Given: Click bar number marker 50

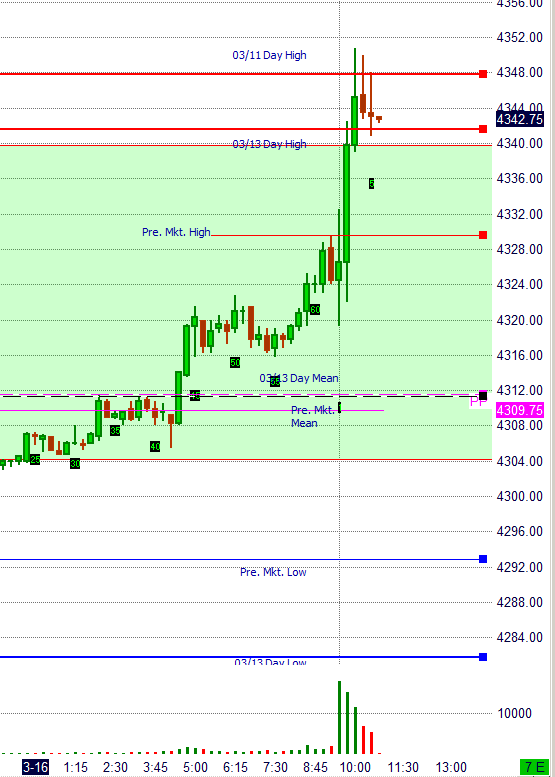Looking at the screenshot, I should (235, 363).
